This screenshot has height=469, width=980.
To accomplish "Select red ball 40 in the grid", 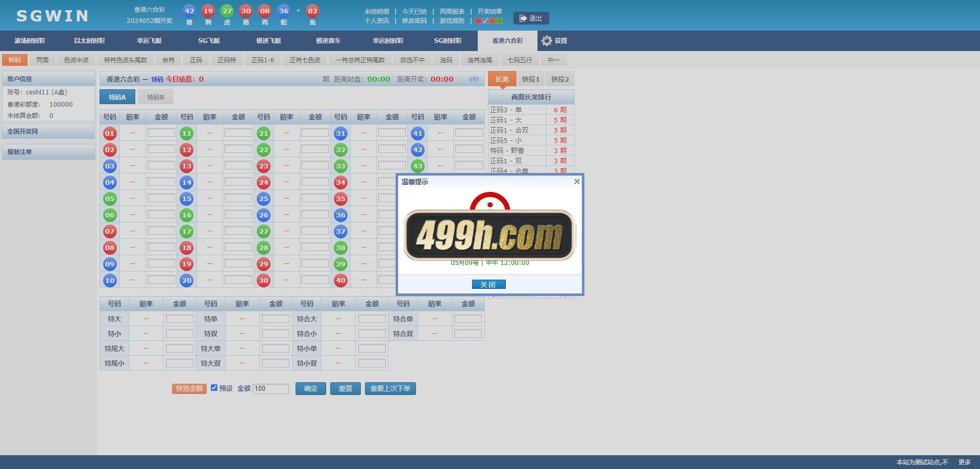I will tap(340, 281).
